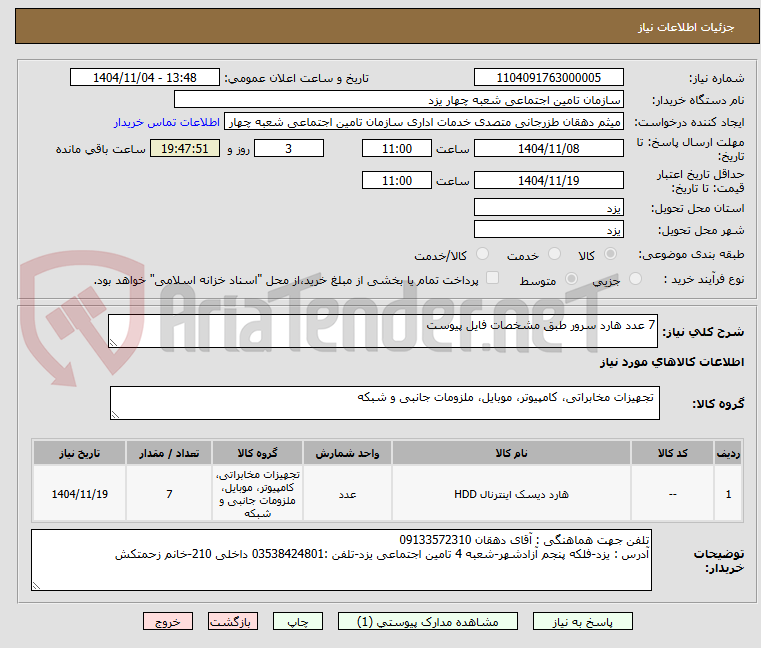Click the buyer organization name field
The width and height of the screenshot is (761, 648).
click(398, 100)
